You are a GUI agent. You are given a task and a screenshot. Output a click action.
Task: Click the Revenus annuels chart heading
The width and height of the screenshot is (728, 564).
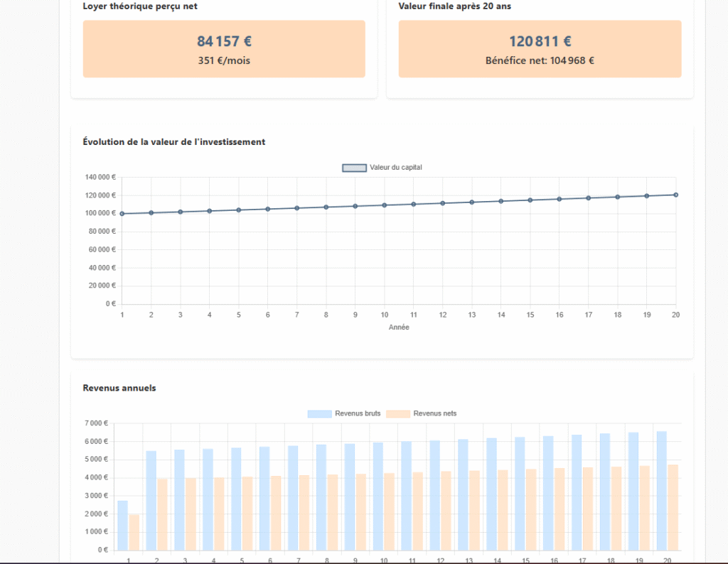(x=119, y=388)
